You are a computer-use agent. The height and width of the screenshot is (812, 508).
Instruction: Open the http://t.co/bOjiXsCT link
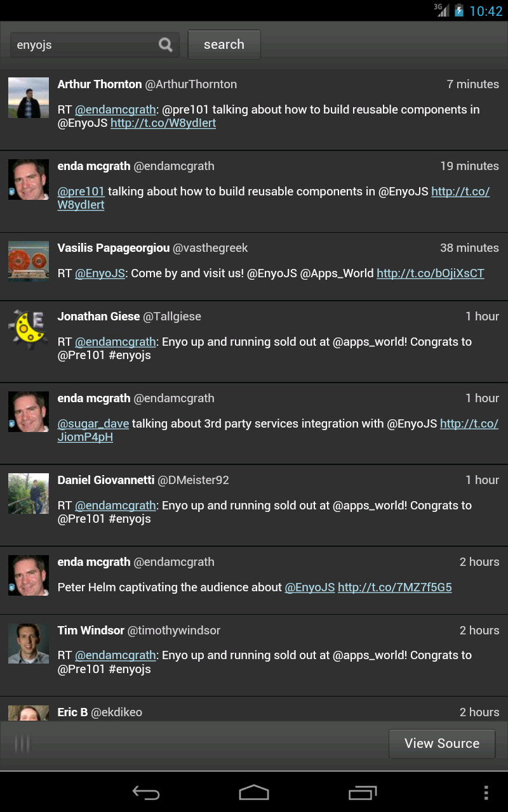pyautogui.click(x=430, y=273)
